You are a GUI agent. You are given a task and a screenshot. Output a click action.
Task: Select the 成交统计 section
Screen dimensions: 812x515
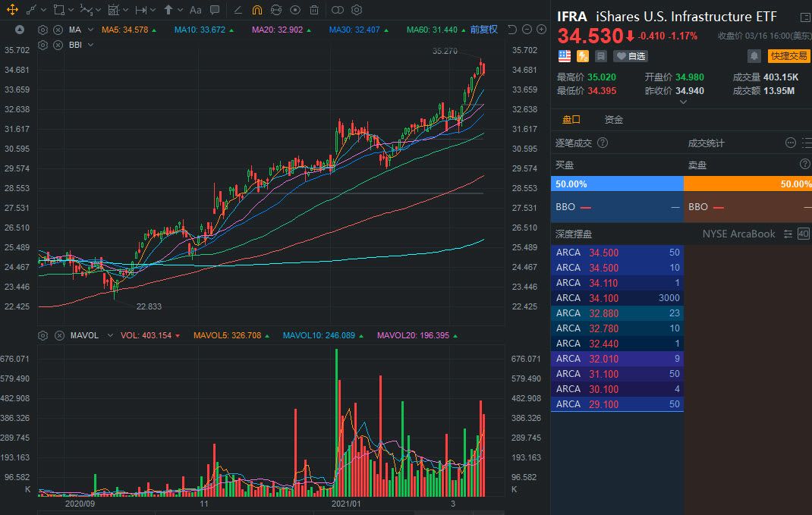click(x=707, y=143)
